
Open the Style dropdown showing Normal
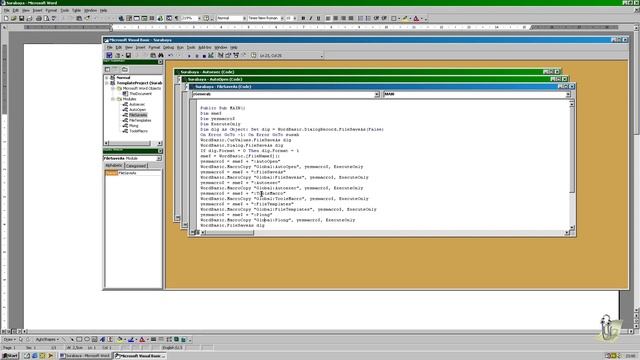coord(244,18)
